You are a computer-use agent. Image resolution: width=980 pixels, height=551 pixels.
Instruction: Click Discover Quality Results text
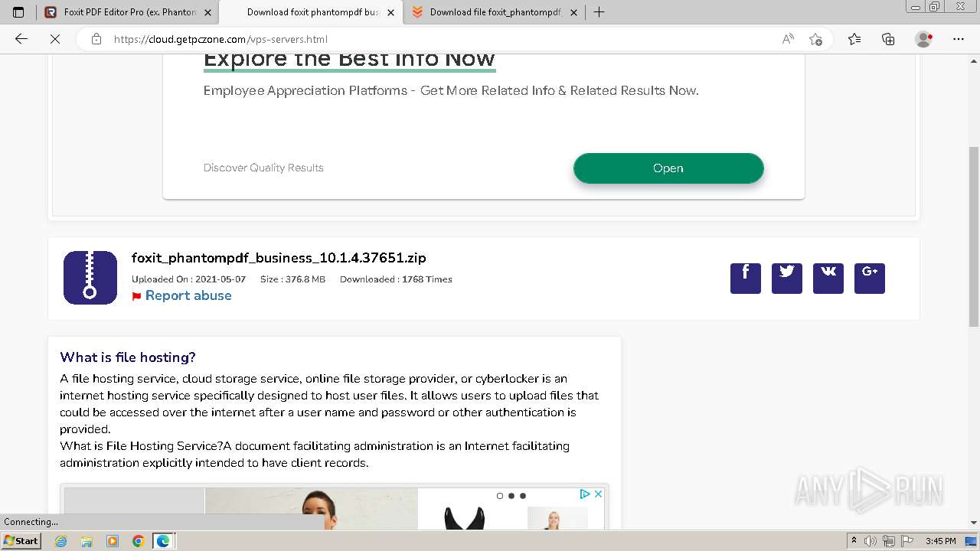click(263, 168)
